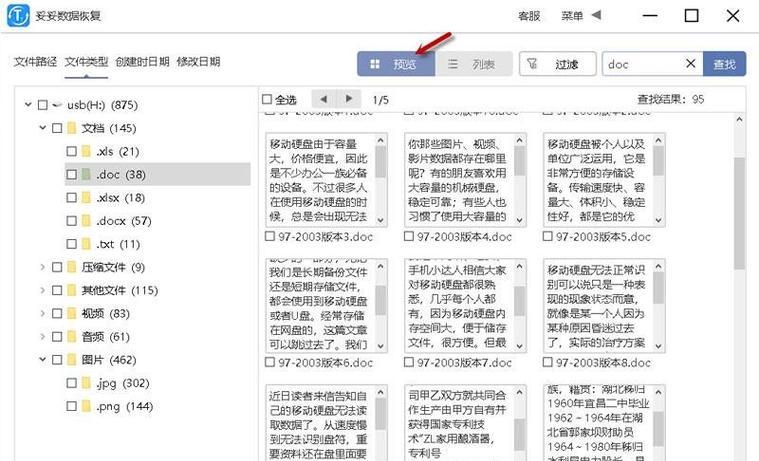Image resolution: width=759 pixels, height=461 pixels.
Task: Click the results pane vertical scrollbar thumb
Action: 739,213
